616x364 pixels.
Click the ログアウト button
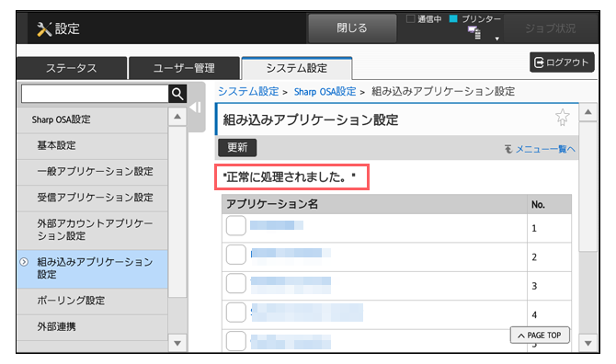[562, 63]
